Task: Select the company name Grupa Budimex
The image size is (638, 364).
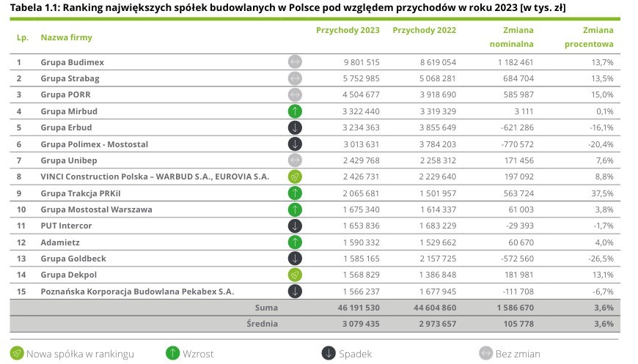Action: 72,62
